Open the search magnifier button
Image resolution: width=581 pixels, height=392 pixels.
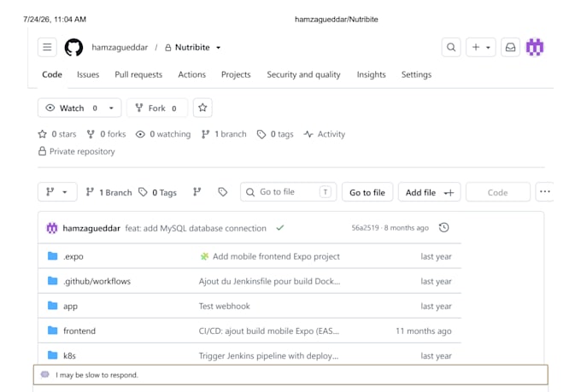(x=451, y=47)
